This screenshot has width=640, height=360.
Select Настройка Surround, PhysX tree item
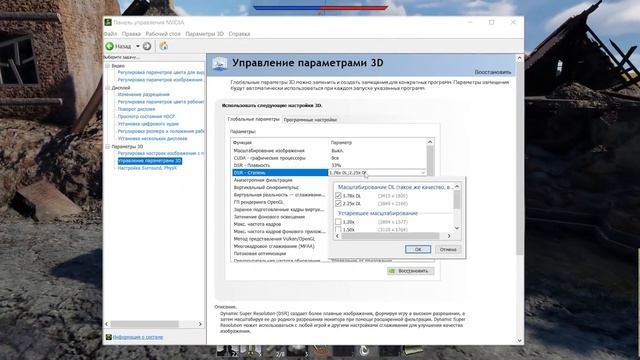pos(147,168)
